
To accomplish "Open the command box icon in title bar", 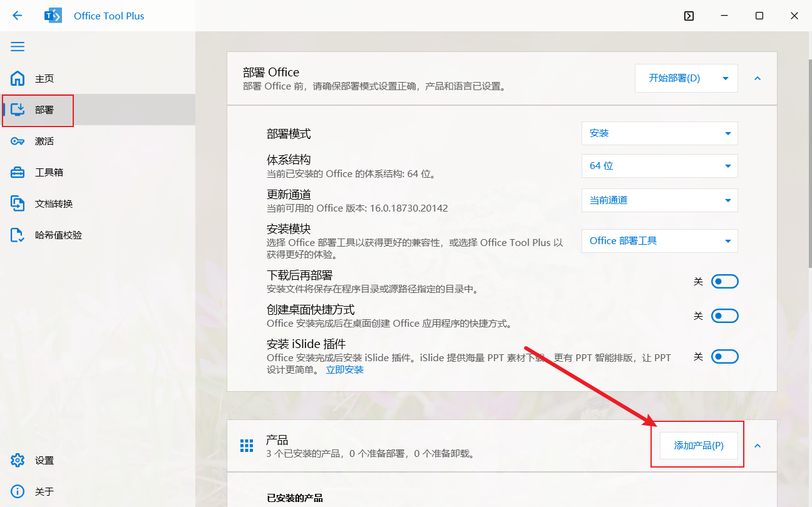I will click(689, 16).
